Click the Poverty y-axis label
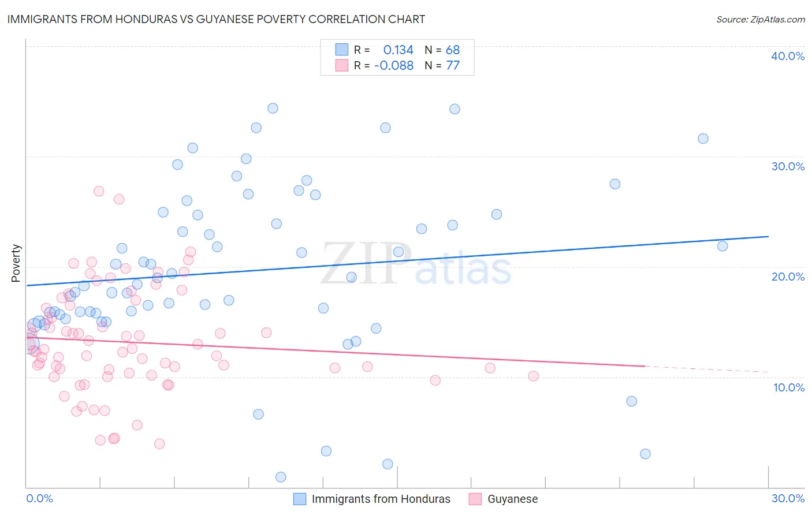812x515 pixels. click(16, 263)
